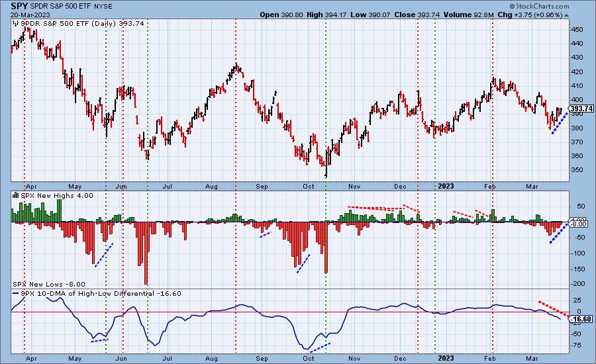
Task: Click the Open 390.80 value
Action: [281, 15]
